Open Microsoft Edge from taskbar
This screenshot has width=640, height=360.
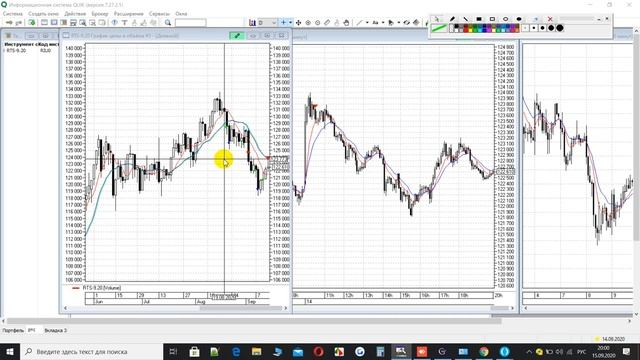236,351
